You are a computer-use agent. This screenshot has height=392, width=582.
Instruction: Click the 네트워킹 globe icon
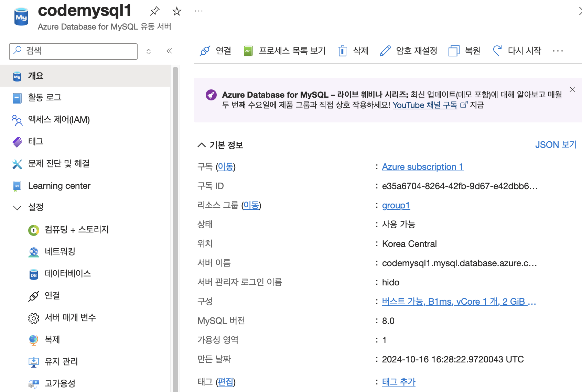pyautogui.click(x=34, y=252)
